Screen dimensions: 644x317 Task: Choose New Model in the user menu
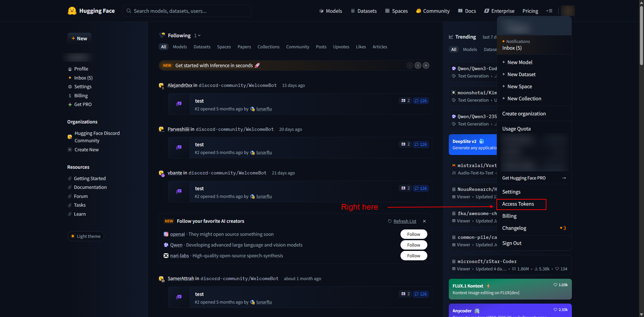coord(520,62)
